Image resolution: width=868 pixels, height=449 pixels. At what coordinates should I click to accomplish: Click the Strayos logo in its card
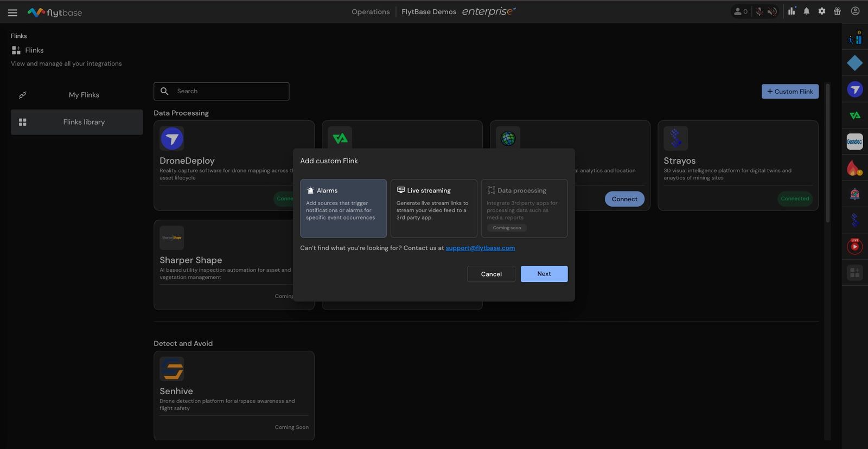click(x=676, y=139)
